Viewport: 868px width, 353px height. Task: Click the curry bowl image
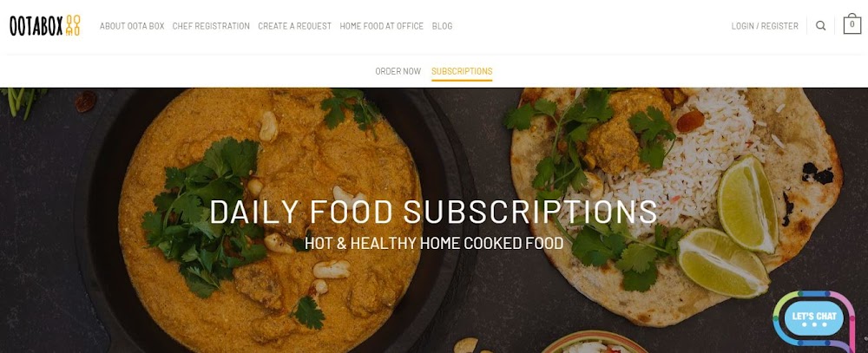pos(271,221)
